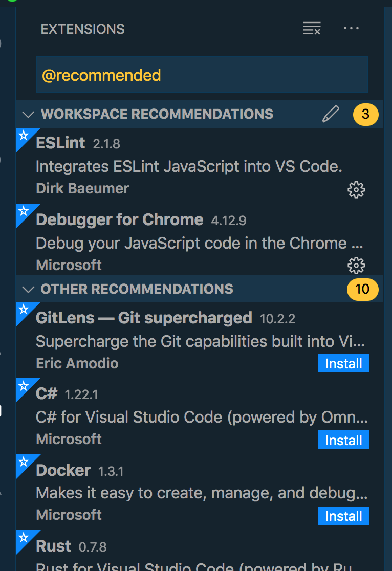Install the GitLens extension

click(343, 363)
